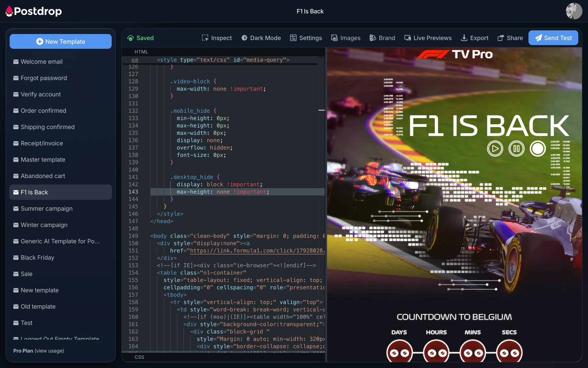Click envelope icon beside Receipt/invoice

(x=16, y=143)
